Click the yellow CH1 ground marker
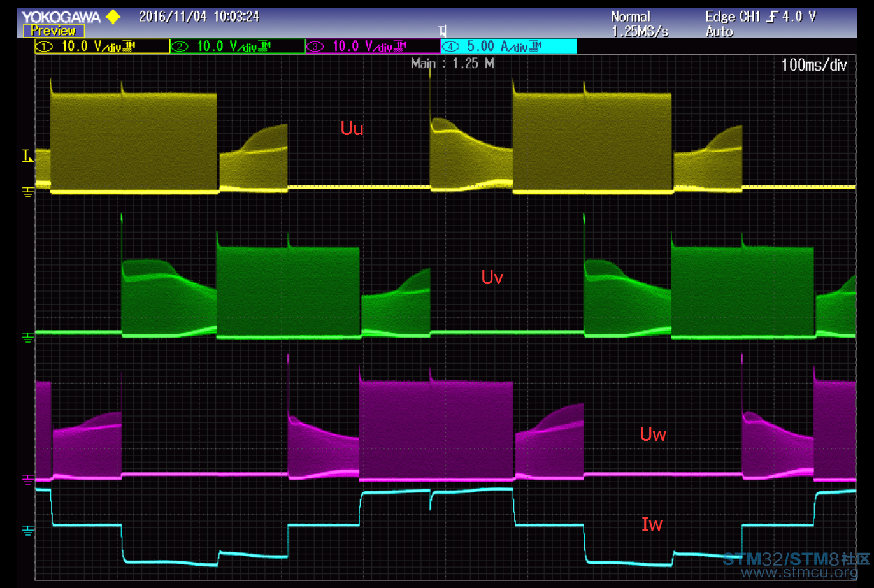 pyautogui.click(x=27, y=192)
